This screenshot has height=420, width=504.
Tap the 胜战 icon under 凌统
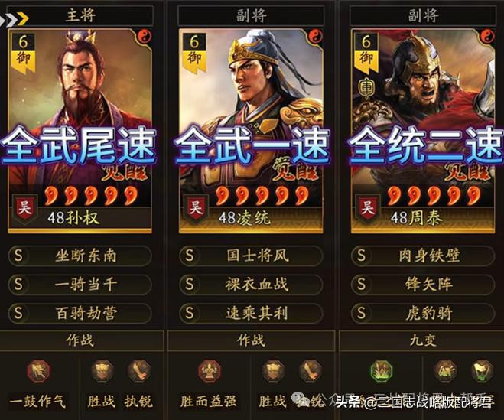point(274,371)
